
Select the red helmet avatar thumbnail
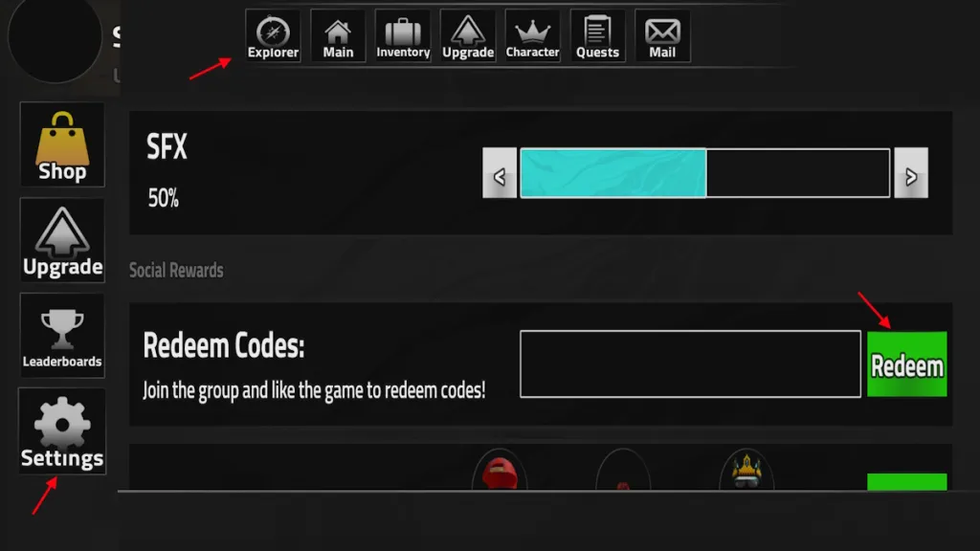tap(500, 470)
